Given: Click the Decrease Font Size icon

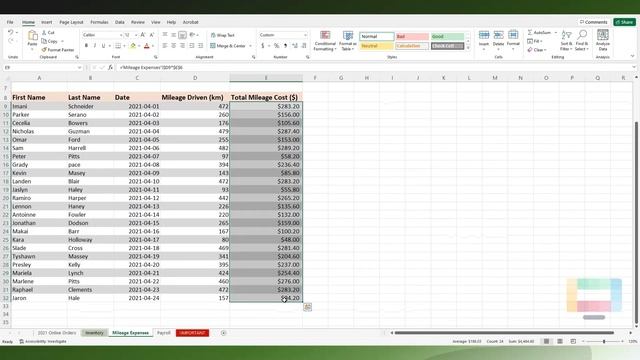Looking at the screenshot, I should [x=151, y=35].
